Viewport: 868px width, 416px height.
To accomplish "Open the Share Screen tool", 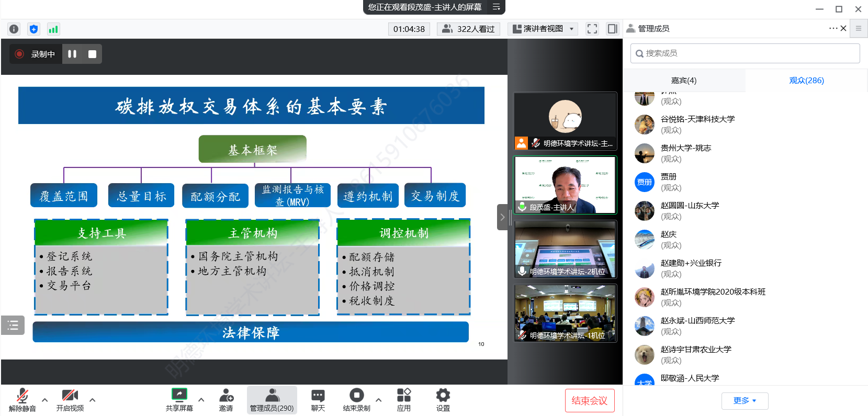I will coord(179,400).
